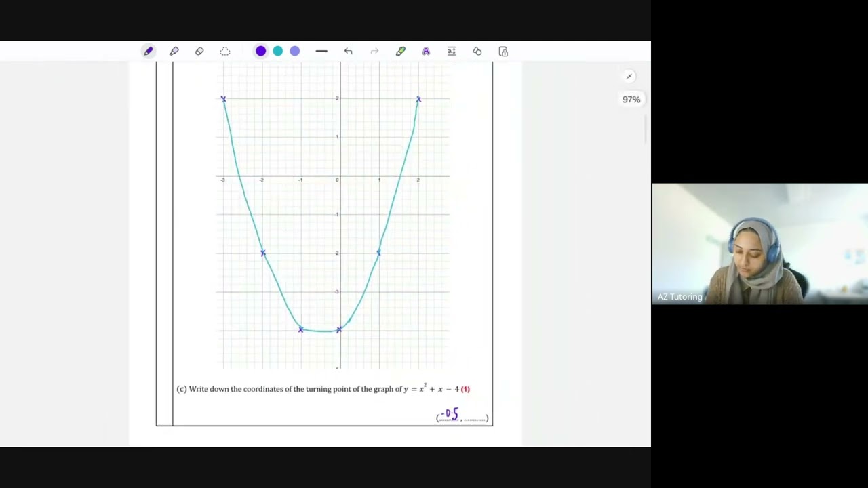868x488 pixels.
Task: Select the lasso selection tool
Action: (225, 52)
